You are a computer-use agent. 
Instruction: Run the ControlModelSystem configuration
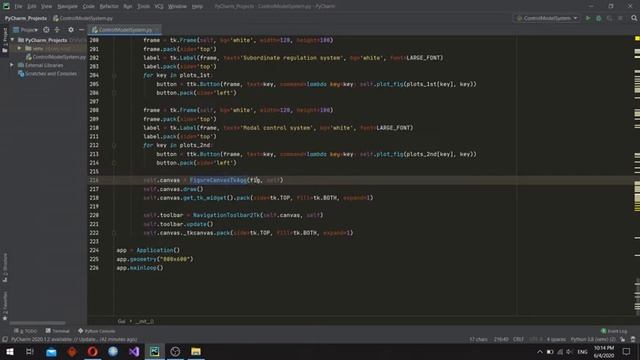tap(588, 18)
